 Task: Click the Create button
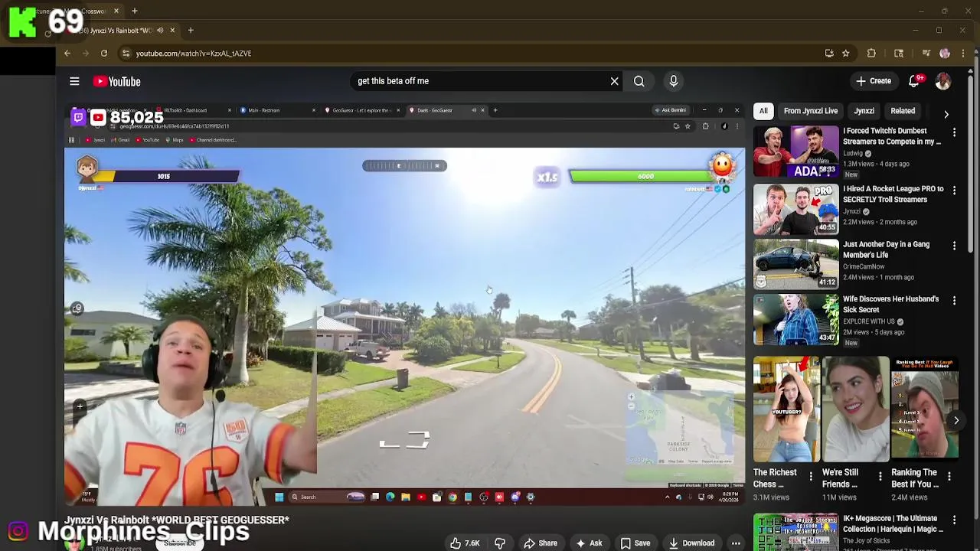[x=874, y=81]
